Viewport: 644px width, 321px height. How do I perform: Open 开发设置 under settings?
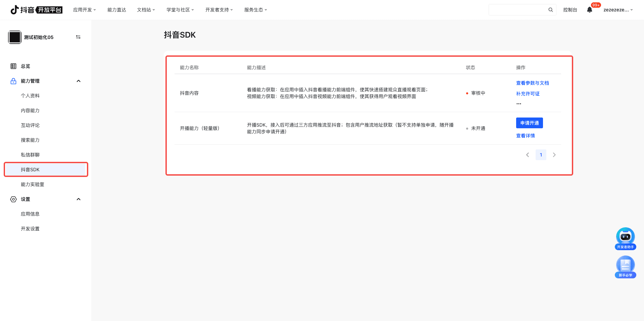pyautogui.click(x=30, y=229)
